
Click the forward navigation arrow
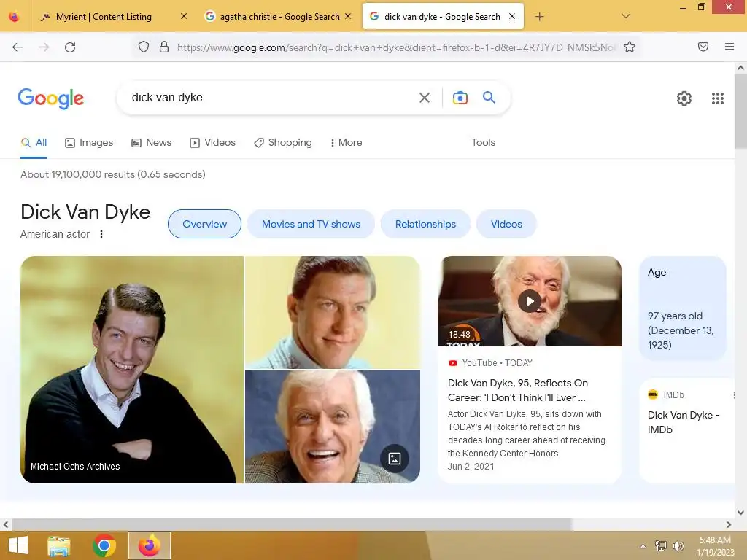44,47
